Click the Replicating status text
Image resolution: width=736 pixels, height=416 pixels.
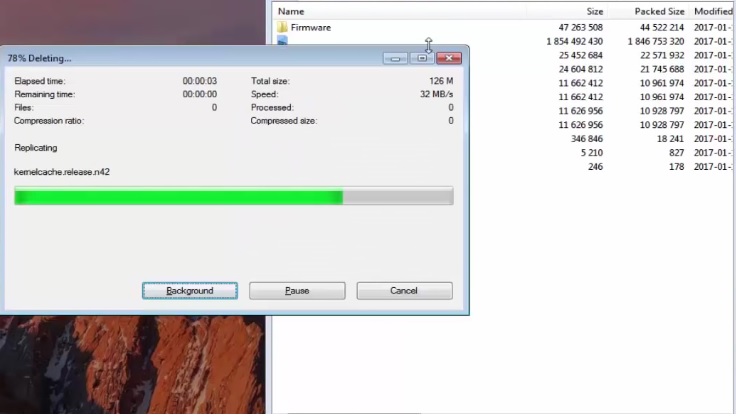(36, 147)
